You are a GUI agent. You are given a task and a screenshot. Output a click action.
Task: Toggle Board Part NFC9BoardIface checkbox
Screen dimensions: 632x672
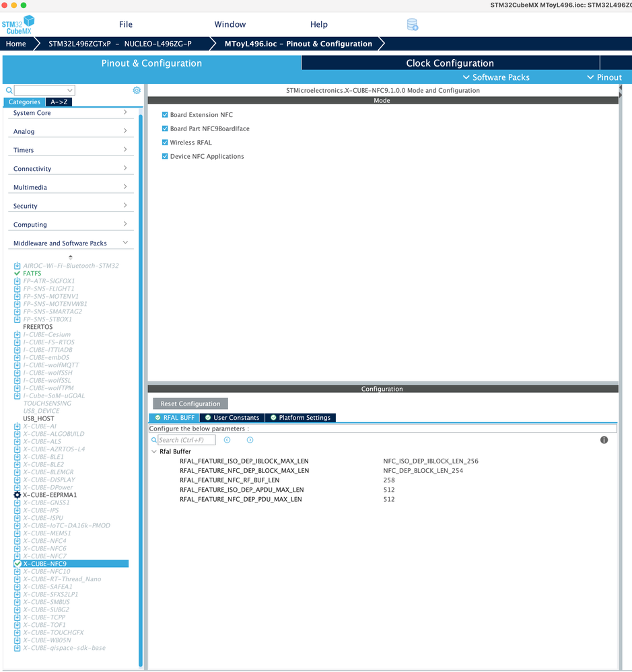coord(165,128)
